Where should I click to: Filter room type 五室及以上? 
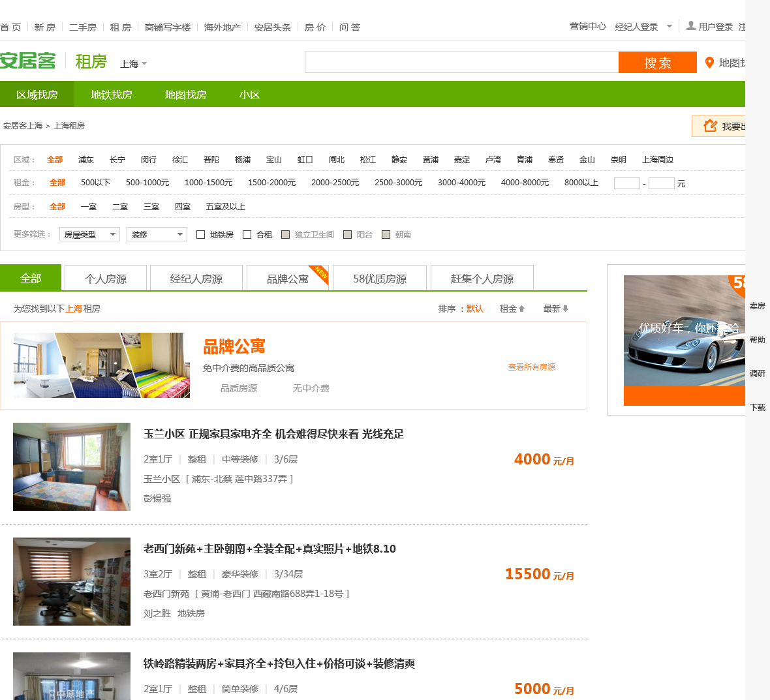225,207
